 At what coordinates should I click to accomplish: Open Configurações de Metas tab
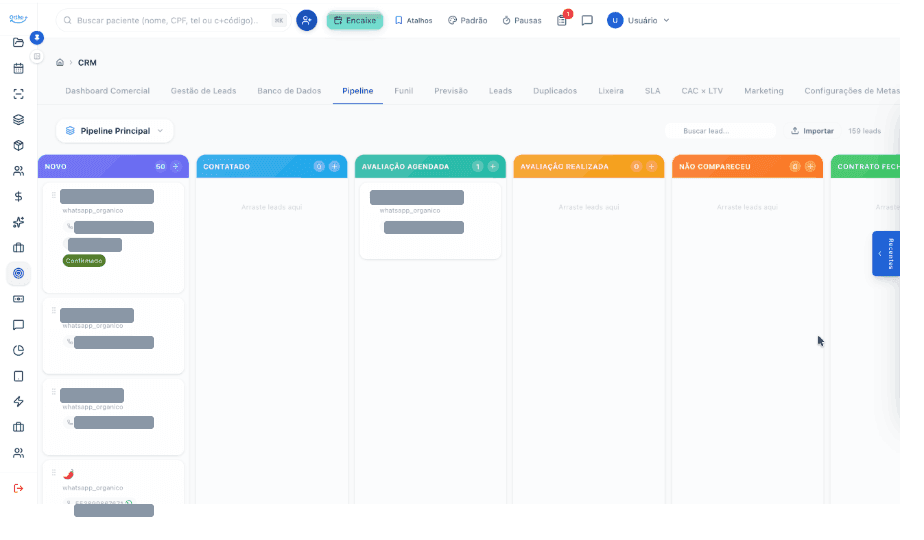(852, 91)
